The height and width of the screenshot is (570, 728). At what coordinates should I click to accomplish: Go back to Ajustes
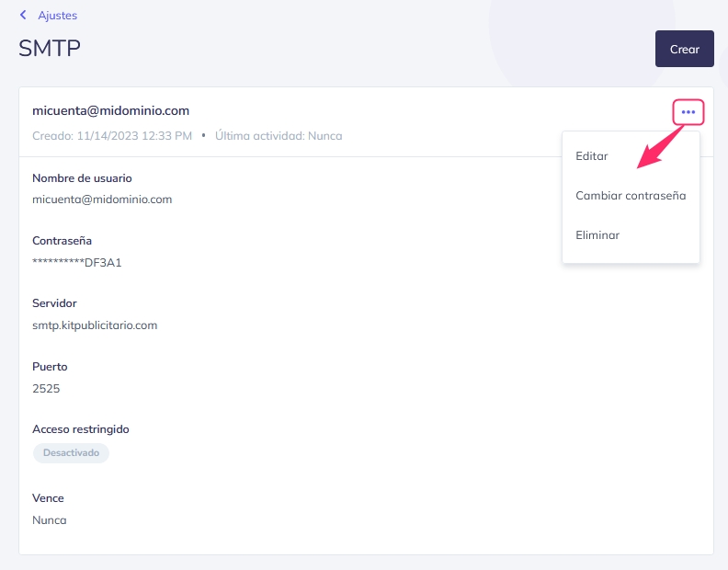tap(57, 16)
